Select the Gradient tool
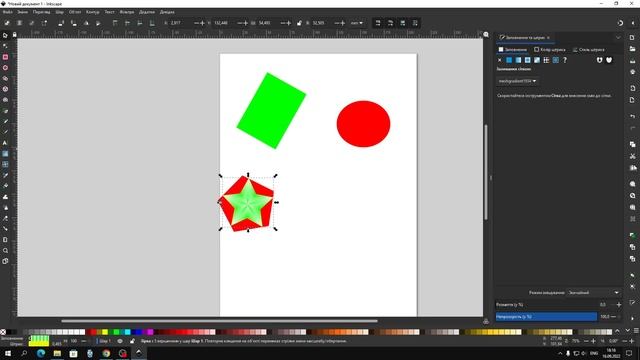Screen dimensions: 640x360 tap(5, 154)
